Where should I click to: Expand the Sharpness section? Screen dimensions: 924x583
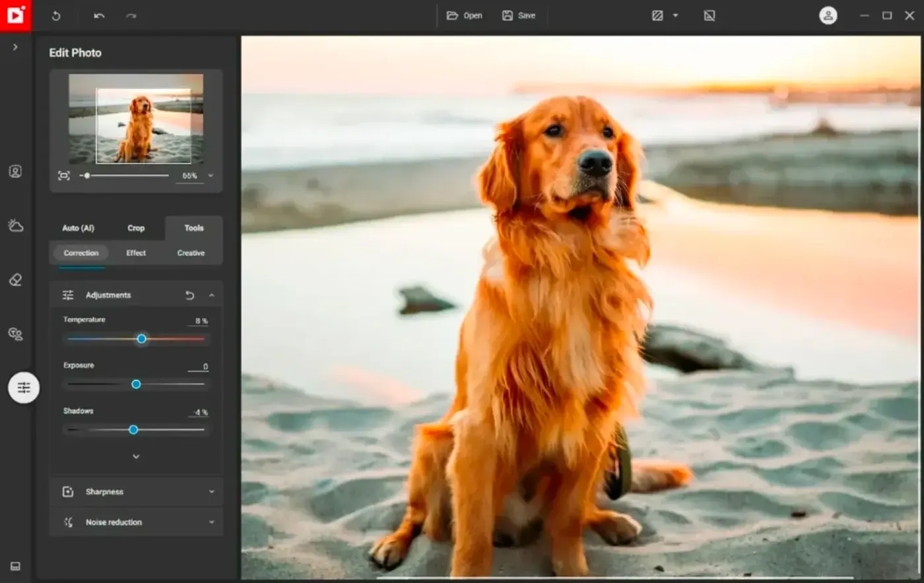tap(211, 492)
